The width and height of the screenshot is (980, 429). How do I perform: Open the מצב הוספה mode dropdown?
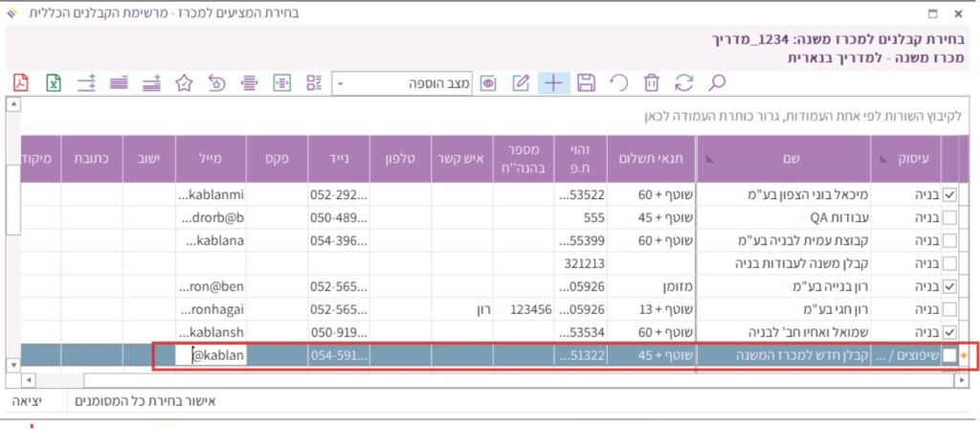(341, 83)
